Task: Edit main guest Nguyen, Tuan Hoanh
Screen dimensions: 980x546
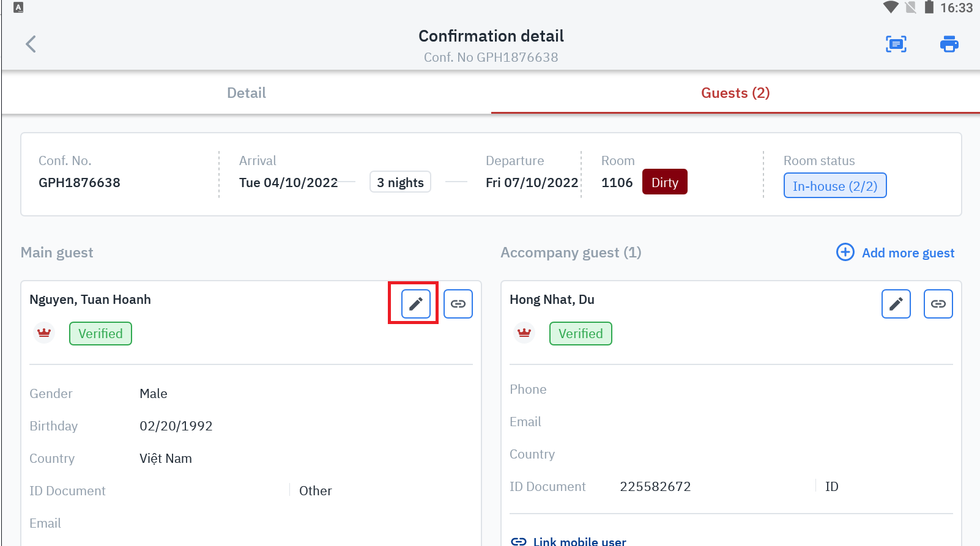Action: pyautogui.click(x=415, y=304)
